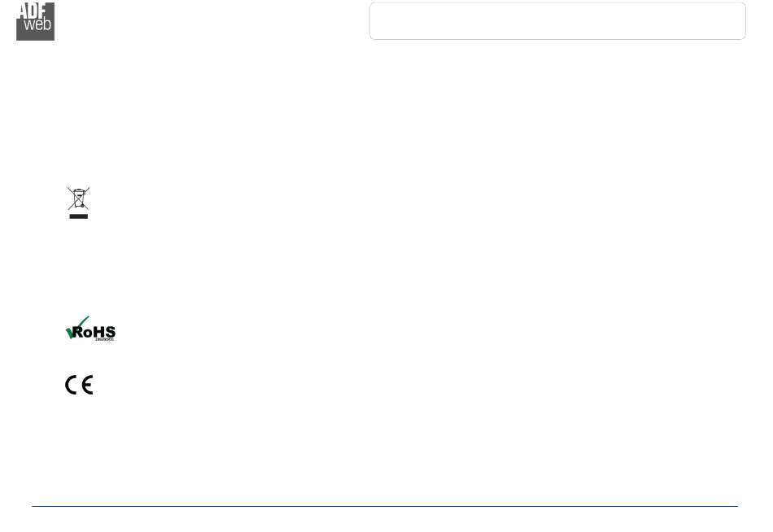The image size is (773, 532).
Task: Click the green checkmark beside RoHS
Action: click(76, 327)
